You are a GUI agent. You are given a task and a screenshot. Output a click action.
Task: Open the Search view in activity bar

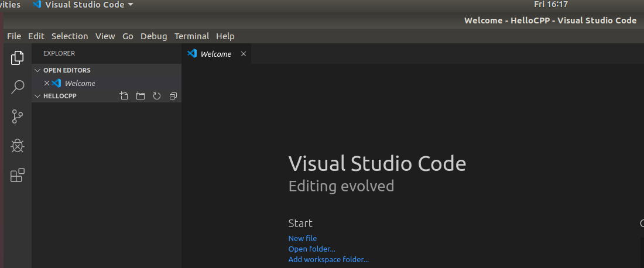[17, 87]
